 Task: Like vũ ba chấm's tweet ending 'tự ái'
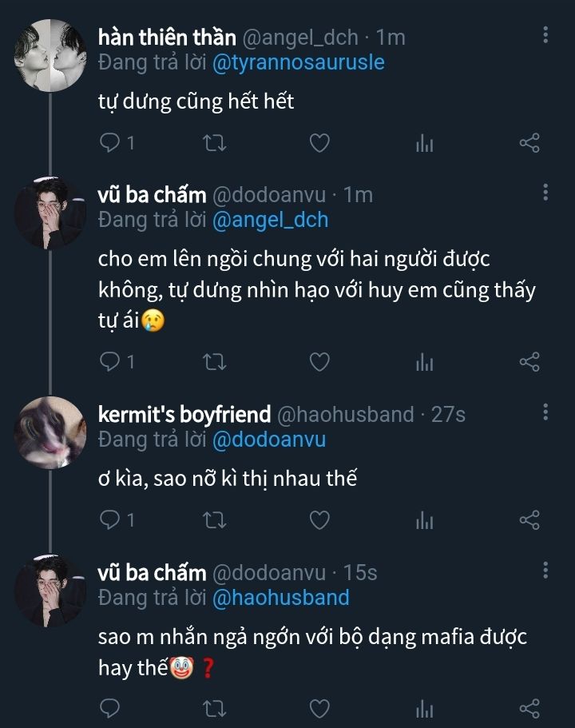pos(319,362)
